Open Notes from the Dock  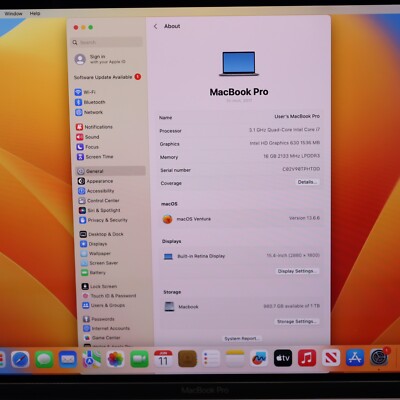tap(235, 359)
